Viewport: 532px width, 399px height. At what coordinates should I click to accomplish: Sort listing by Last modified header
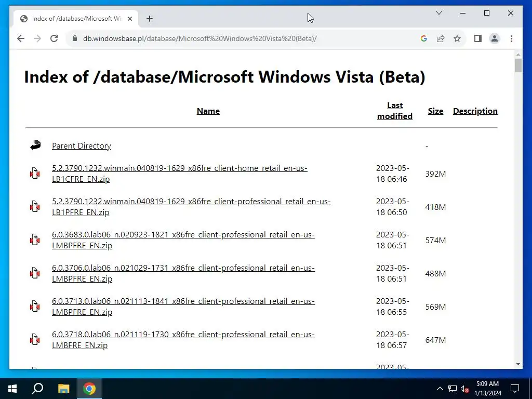(395, 111)
